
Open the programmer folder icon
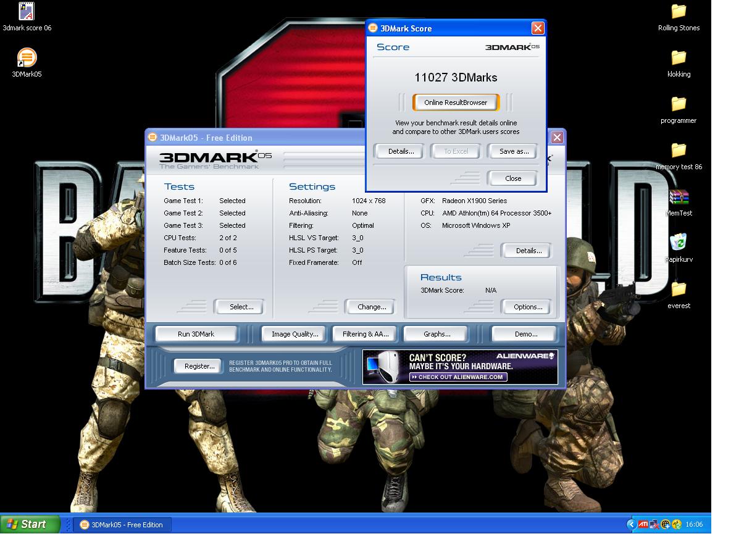tap(679, 104)
